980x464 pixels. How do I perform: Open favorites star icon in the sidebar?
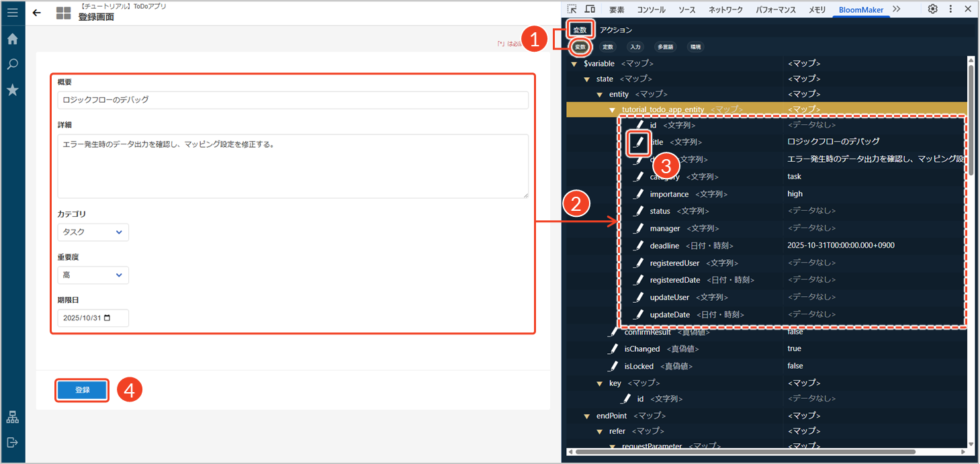[12, 90]
